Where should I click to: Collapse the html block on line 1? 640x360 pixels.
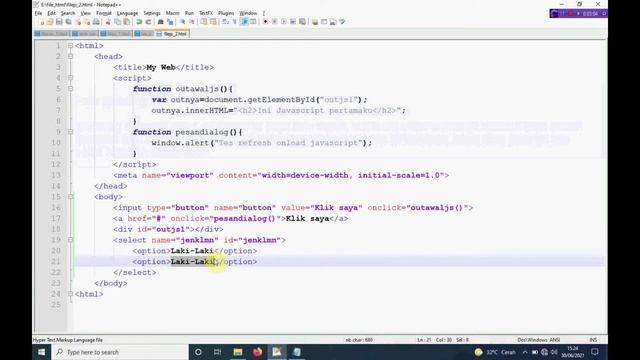70,46
